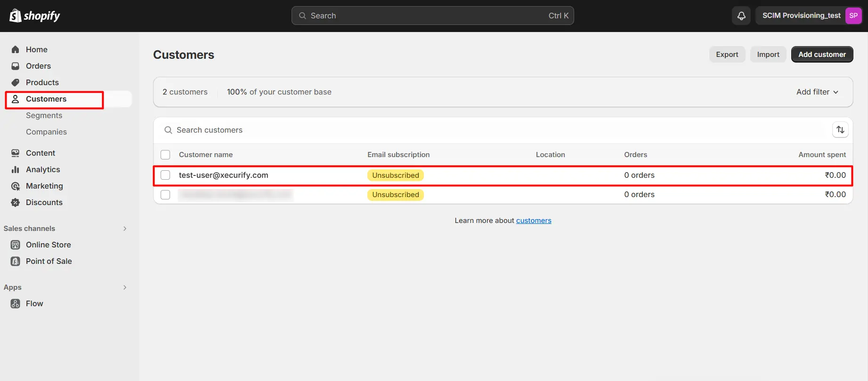Click the Email subscription column header
Screen dimensions: 868x381
[398, 155]
